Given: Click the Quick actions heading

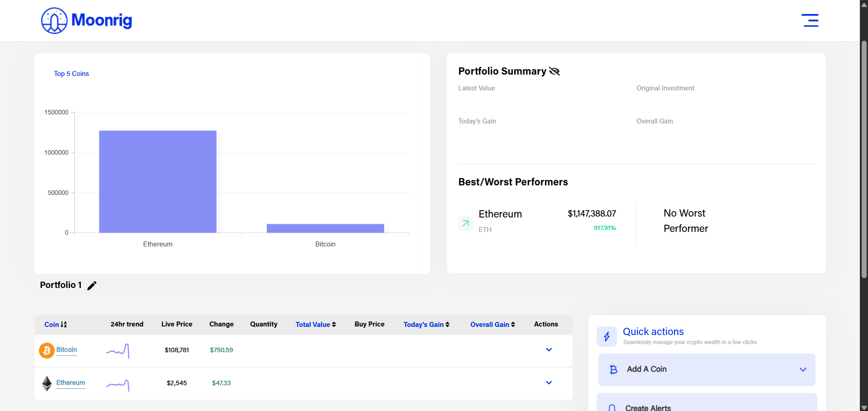Looking at the screenshot, I should [x=653, y=331].
